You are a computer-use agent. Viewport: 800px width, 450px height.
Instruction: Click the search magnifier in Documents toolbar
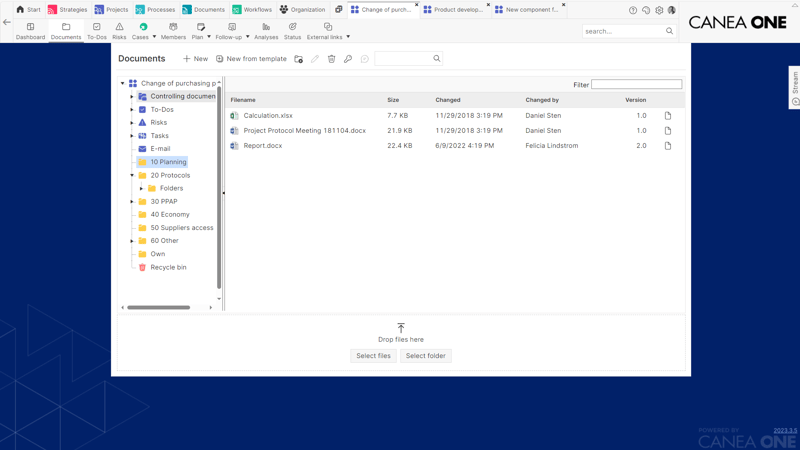437,59
